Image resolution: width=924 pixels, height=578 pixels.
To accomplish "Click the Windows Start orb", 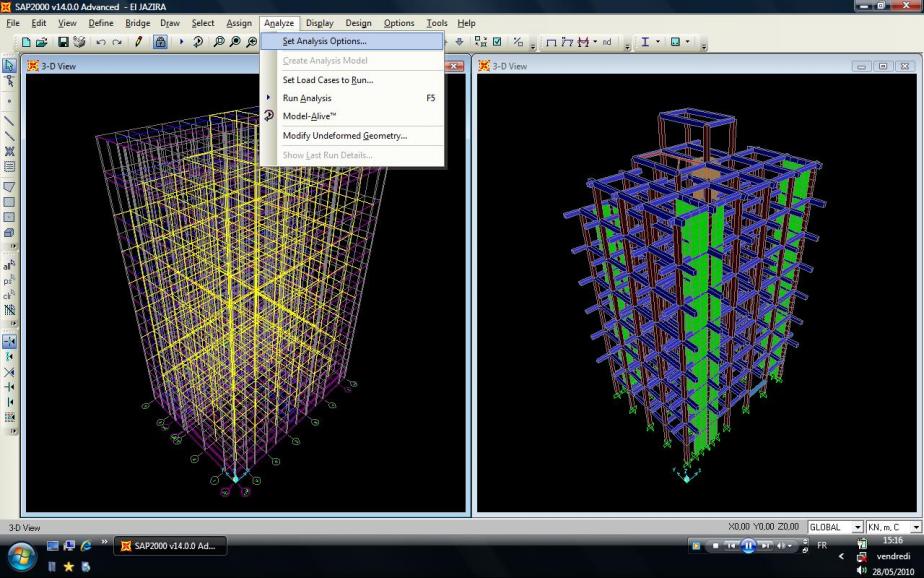I will click(21, 556).
